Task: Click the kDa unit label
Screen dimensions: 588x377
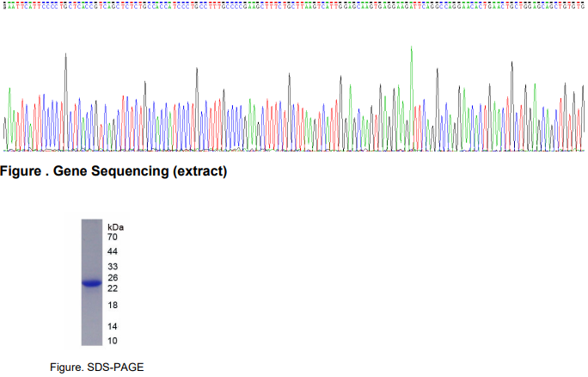Action: [115, 226]
